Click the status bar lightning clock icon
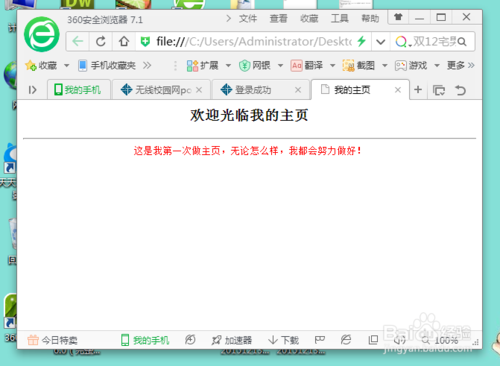Viewport: 500px width, 366px height. coord(190,340)
